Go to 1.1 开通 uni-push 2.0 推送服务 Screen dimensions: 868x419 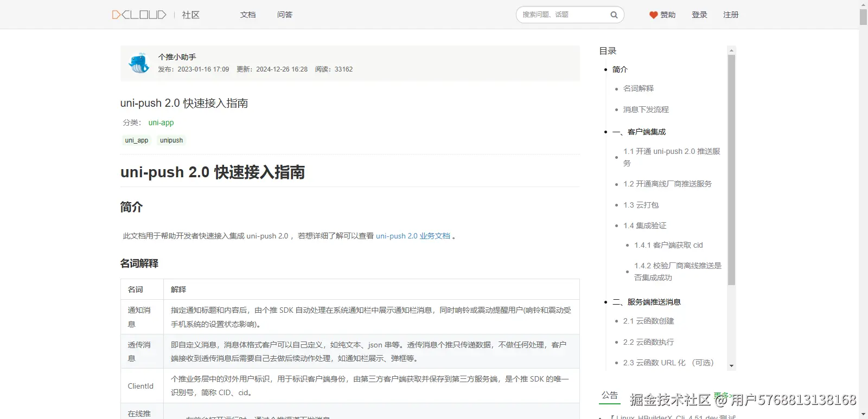(x=672, y=157)
